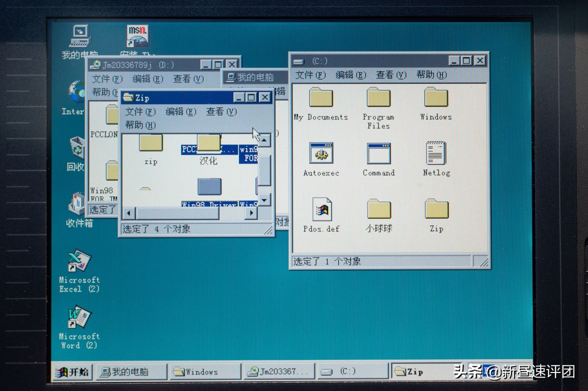Open 文件(F) menu in Zip window
The width and height of the screenshot is (588, 391).
point(140,112)
